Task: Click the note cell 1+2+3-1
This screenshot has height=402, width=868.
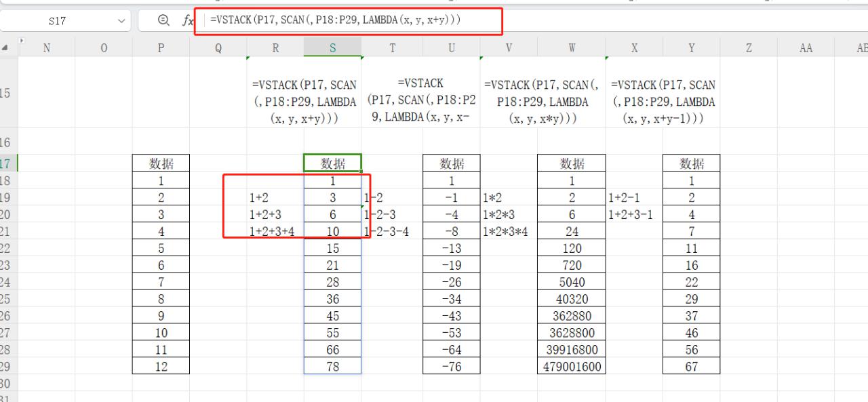Action: (634, 214)
